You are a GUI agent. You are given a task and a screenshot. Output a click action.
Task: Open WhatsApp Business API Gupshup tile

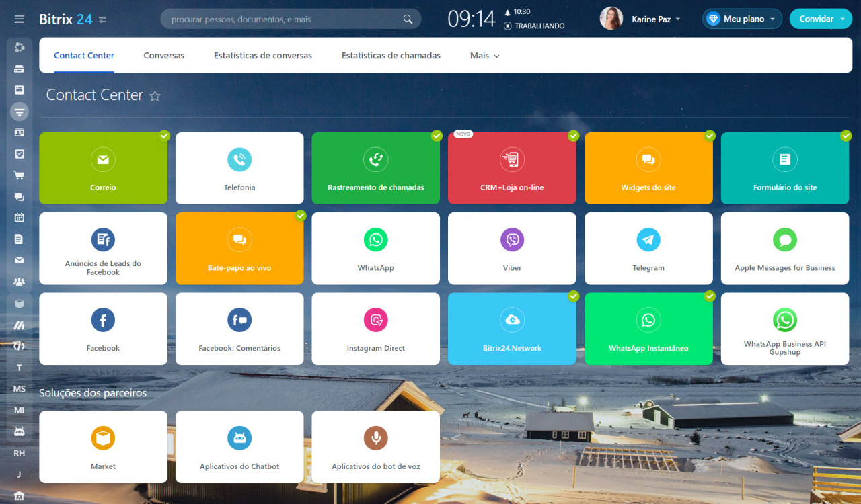785,329
